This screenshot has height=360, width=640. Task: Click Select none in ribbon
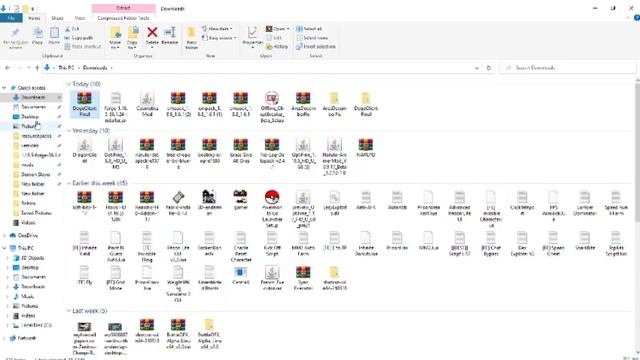pyautogui.click(x=312, y=38)
